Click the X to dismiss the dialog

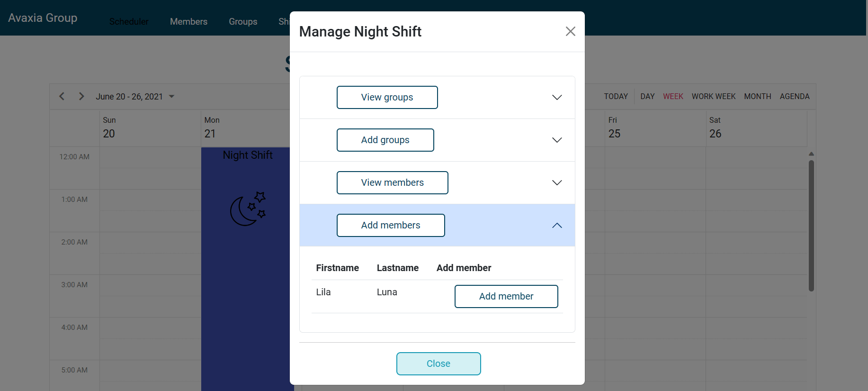(x=570, y=31)
